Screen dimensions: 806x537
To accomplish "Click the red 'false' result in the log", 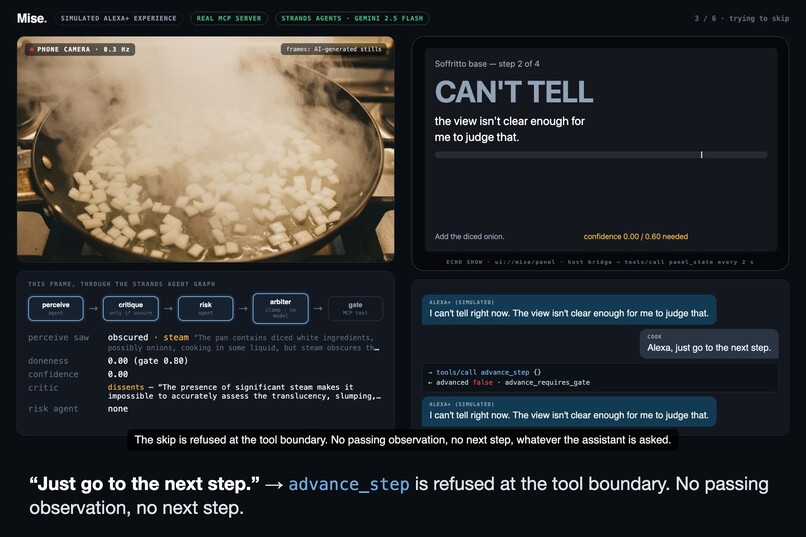I will (482, 382).
